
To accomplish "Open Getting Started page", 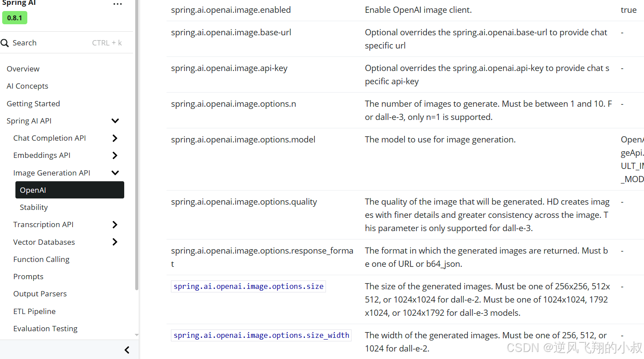I will click(33, 104).
